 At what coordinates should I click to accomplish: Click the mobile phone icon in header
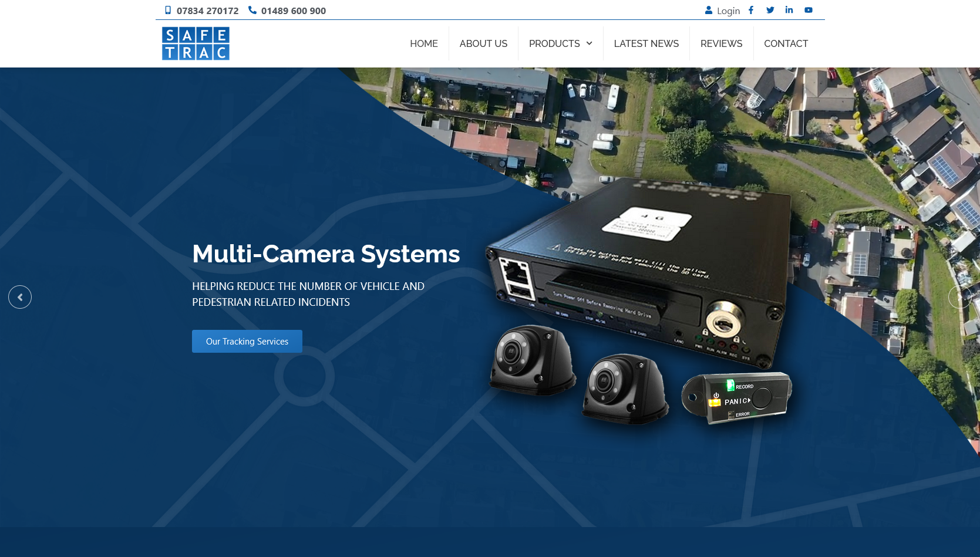coord(168,10)
